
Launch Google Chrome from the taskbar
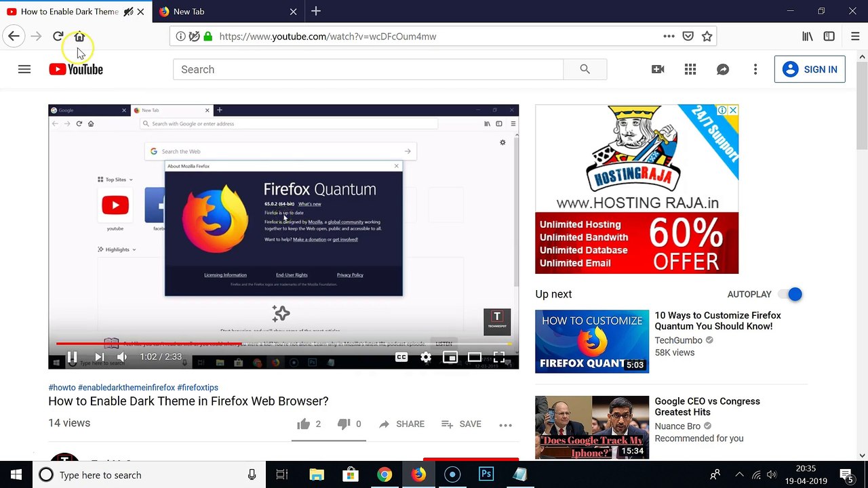point(384,475)
